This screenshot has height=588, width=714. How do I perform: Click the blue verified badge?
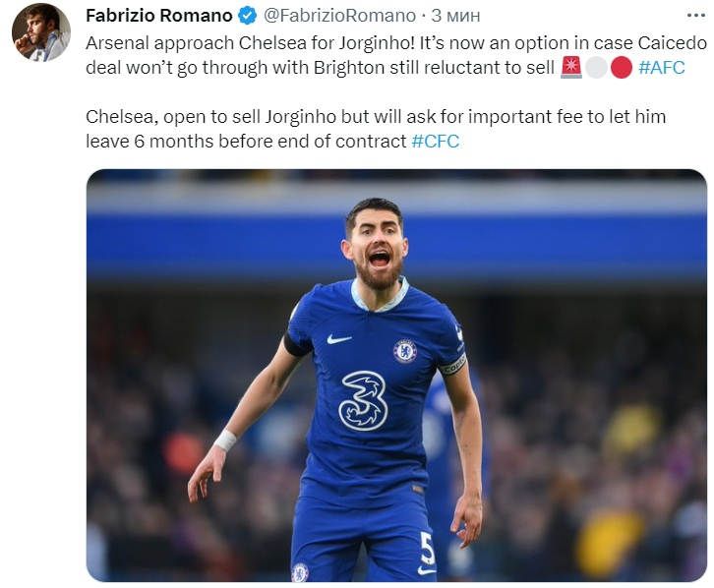click(249, 17)
